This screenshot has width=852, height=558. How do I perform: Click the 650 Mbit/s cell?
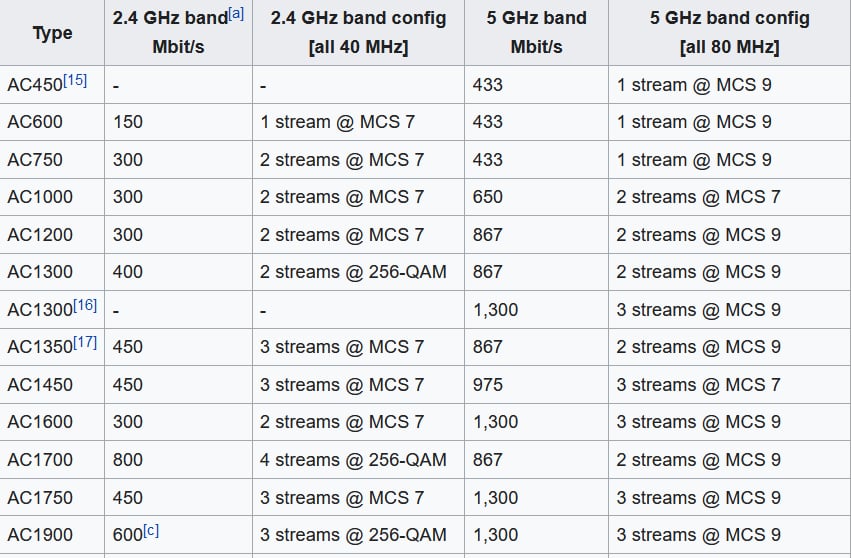tap(488, 197)
